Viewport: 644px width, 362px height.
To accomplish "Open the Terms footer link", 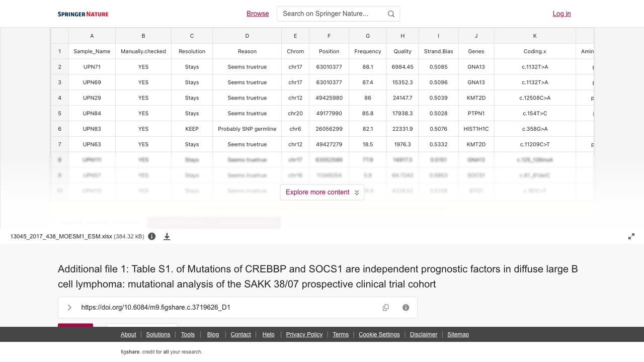I will coord(341,334).
